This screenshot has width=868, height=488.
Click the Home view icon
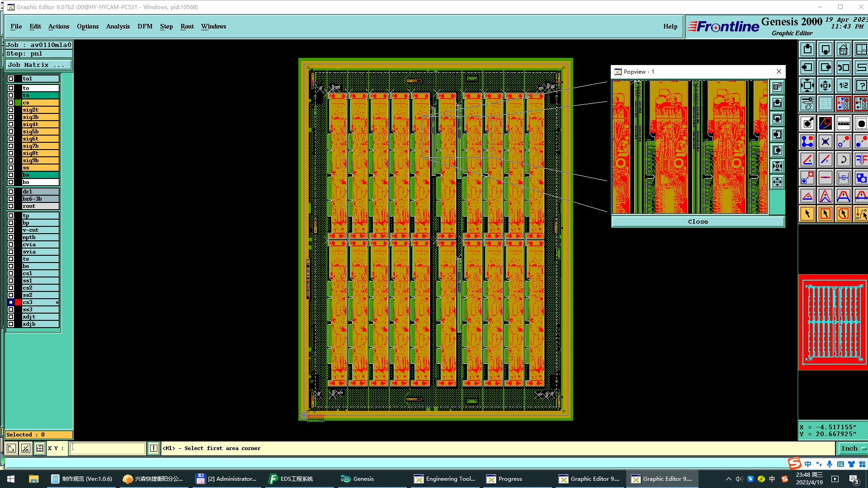[843, 49]
